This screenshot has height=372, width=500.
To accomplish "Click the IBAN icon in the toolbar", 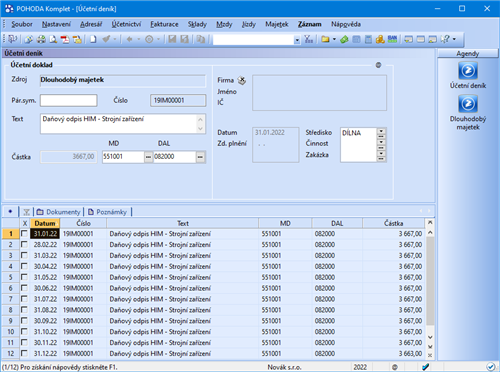I will pos(392,39).
